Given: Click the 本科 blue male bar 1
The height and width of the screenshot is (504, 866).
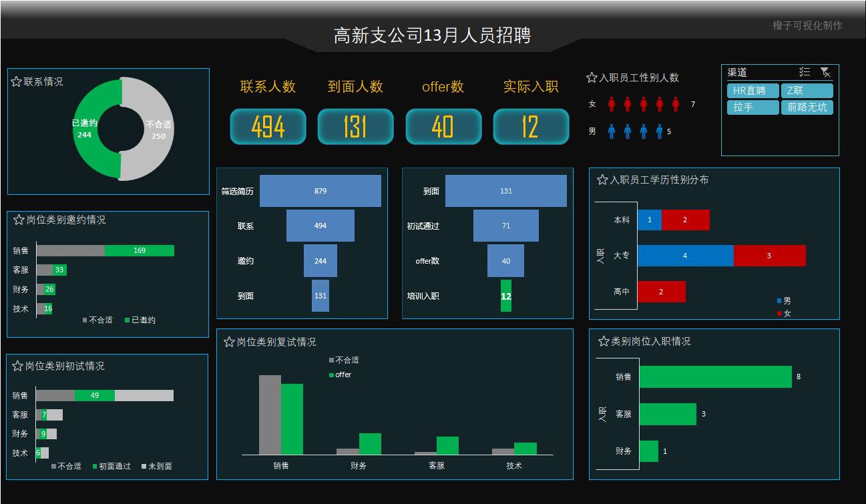Looking at the screenshot, I should click(650, 220).
